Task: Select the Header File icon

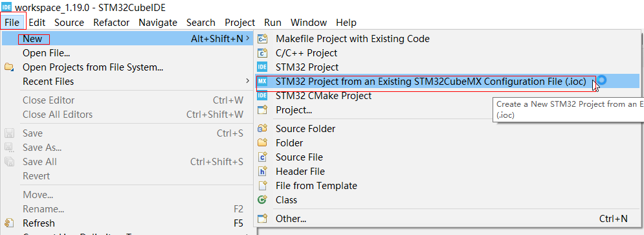Action: [262, 172]
